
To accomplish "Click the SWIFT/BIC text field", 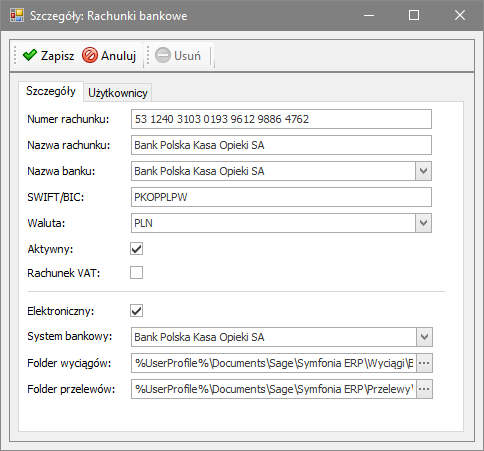I will pos(281,197).
